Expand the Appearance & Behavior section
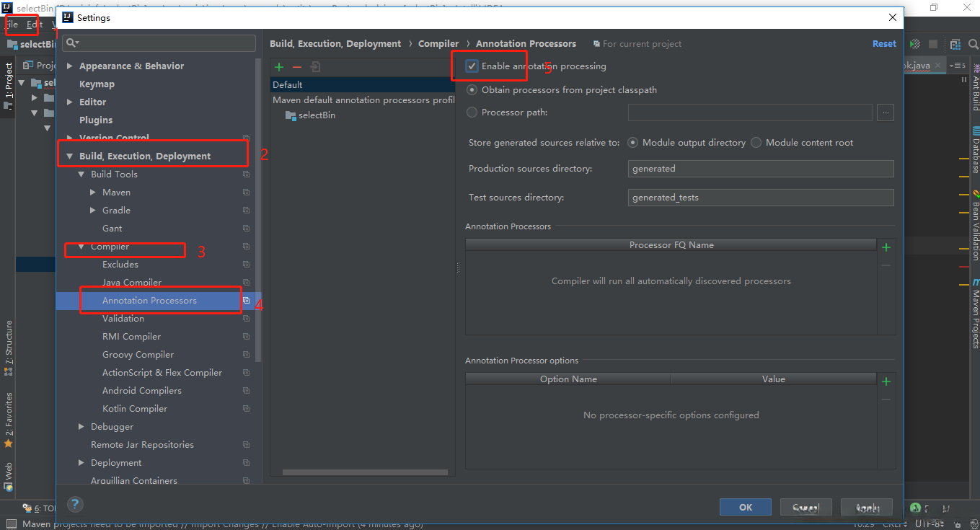 click(70, 66)
